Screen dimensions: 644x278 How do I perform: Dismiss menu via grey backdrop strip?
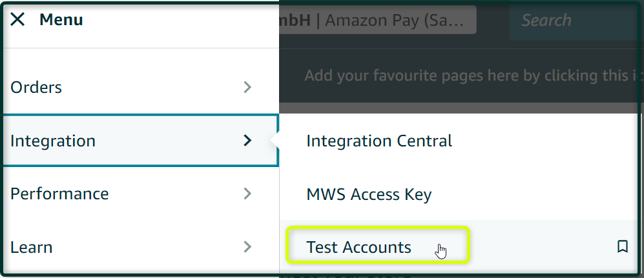459,108
